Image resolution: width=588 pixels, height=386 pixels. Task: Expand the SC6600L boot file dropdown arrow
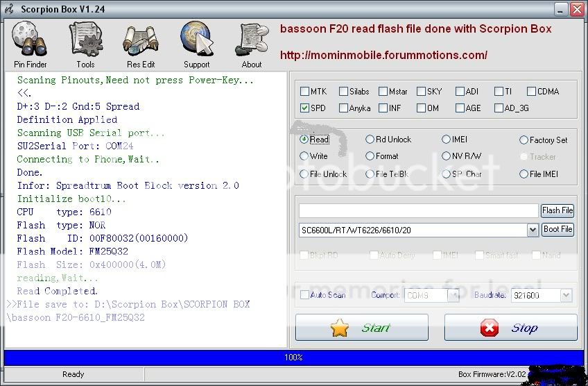(x=533, y=230)
